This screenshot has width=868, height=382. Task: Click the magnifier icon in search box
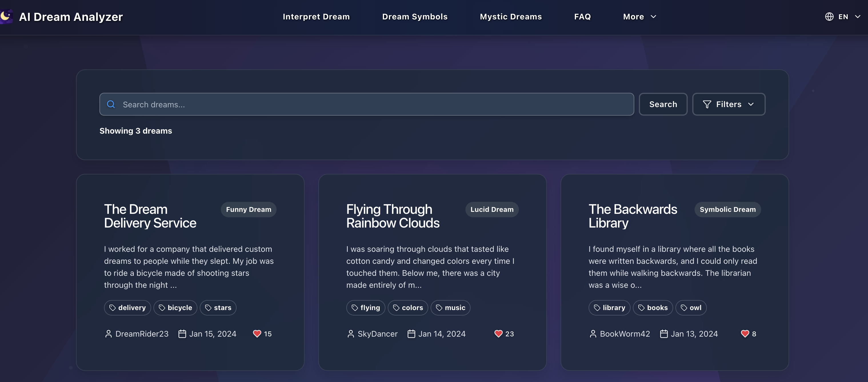coord(111,104)
